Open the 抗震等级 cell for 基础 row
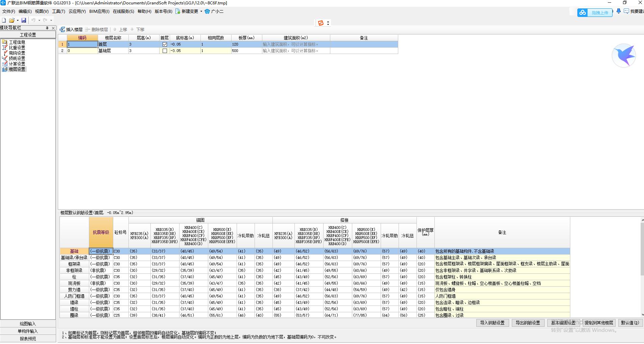The width and height of the screenshot is (644, 344). (x=101, y=251)
